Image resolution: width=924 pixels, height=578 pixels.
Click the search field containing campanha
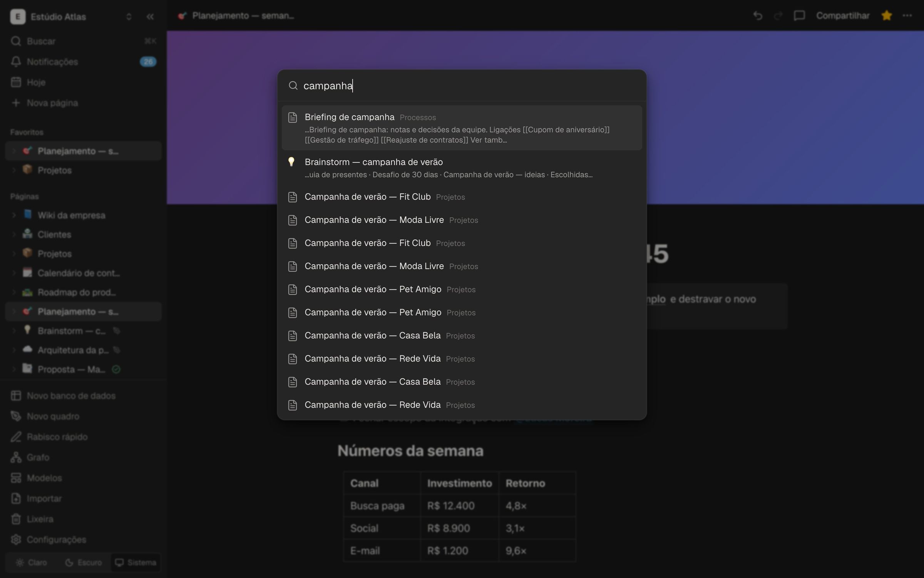click(x=462, y=86)
